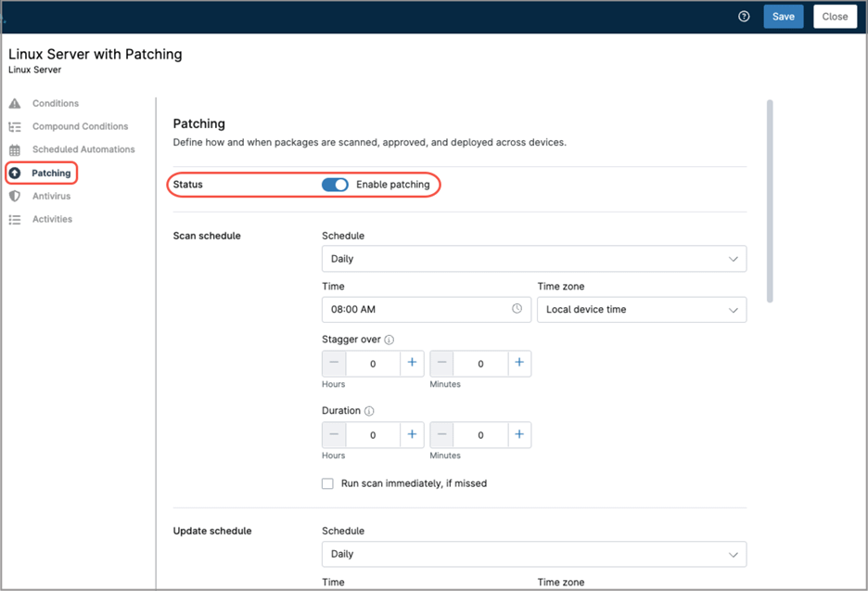Check Run scan immediately, if missed

click(327, 483)
